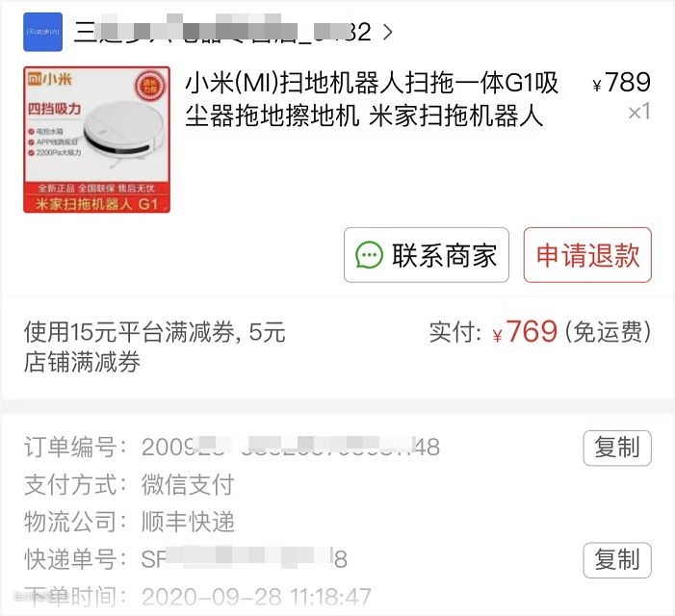This screenshot has height=616, width=675.
Task: Click the chevron next to store name
Action: 387,33
